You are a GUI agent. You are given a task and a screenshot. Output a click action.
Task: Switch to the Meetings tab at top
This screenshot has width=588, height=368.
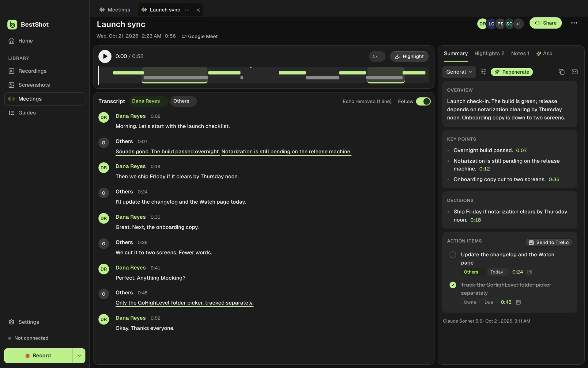pos(115,10)
